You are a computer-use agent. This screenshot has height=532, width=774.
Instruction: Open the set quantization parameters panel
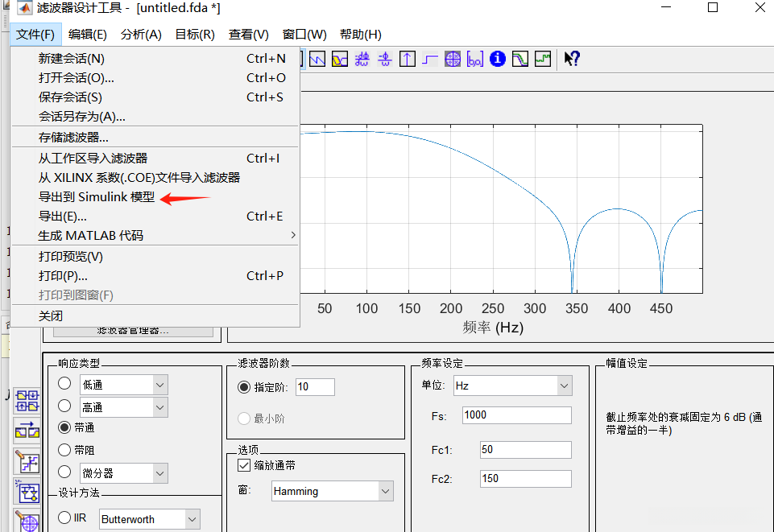coord(27,461)
